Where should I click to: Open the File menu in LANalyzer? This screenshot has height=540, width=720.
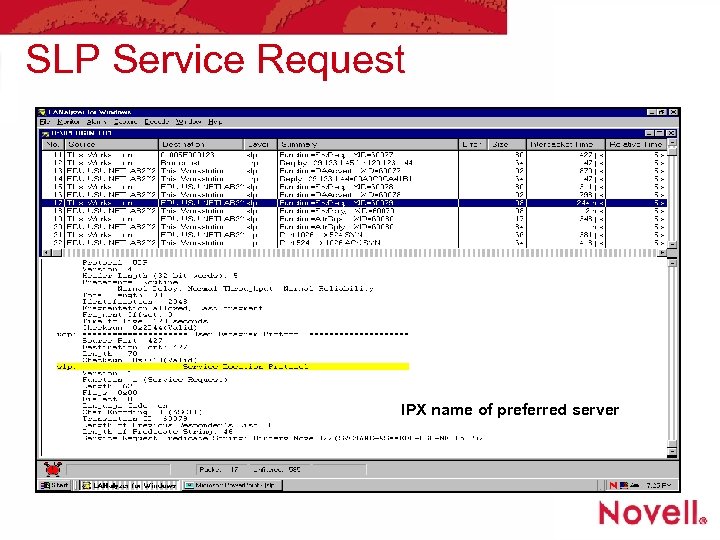pyautogui.click(x=44, y=122)
